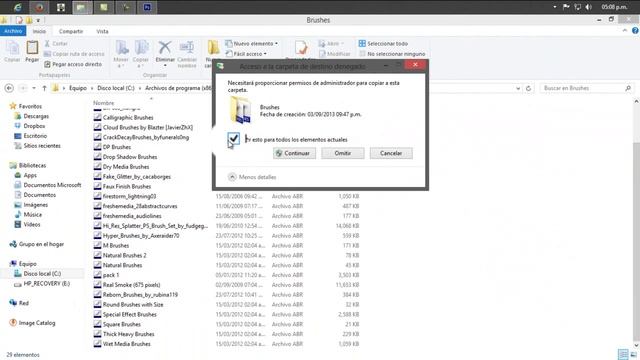Click Cancelar in the access denied dialog
The width and height of the screenshot is (640, 360).
(x=391, y=153)
